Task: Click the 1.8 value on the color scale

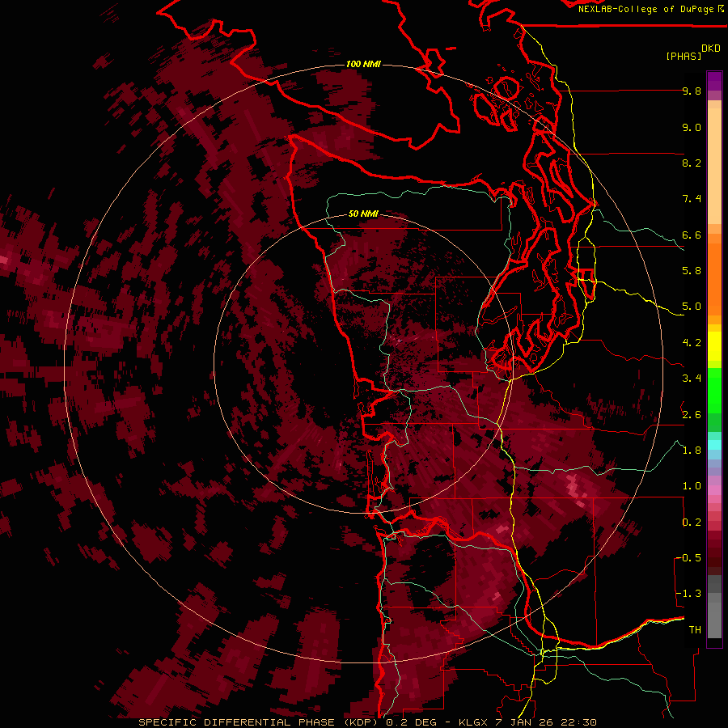Action: (x=692, y=451)
